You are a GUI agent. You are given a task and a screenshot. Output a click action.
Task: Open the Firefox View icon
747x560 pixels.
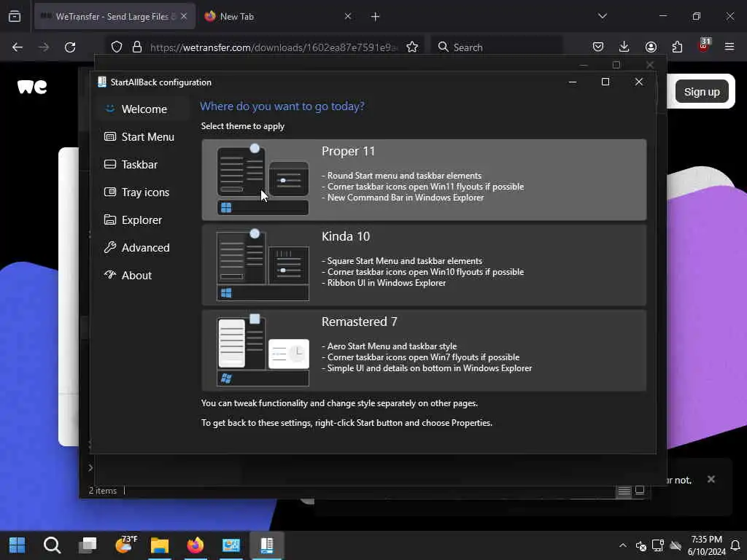(x=15, y=17)
